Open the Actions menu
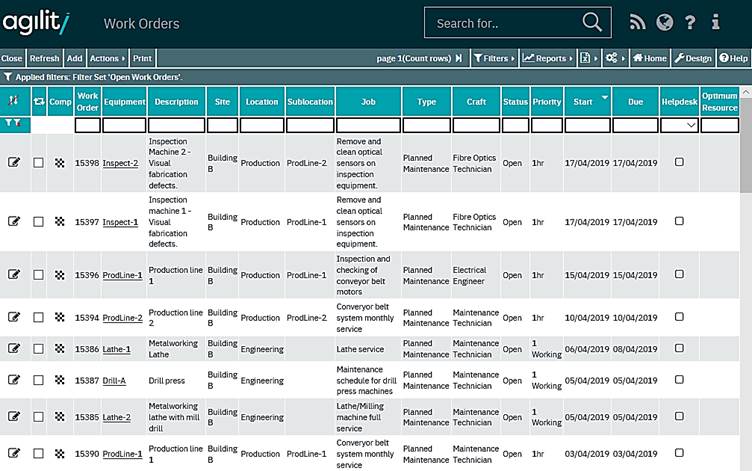This screenshot has width=752, height=471. [108, 59]
